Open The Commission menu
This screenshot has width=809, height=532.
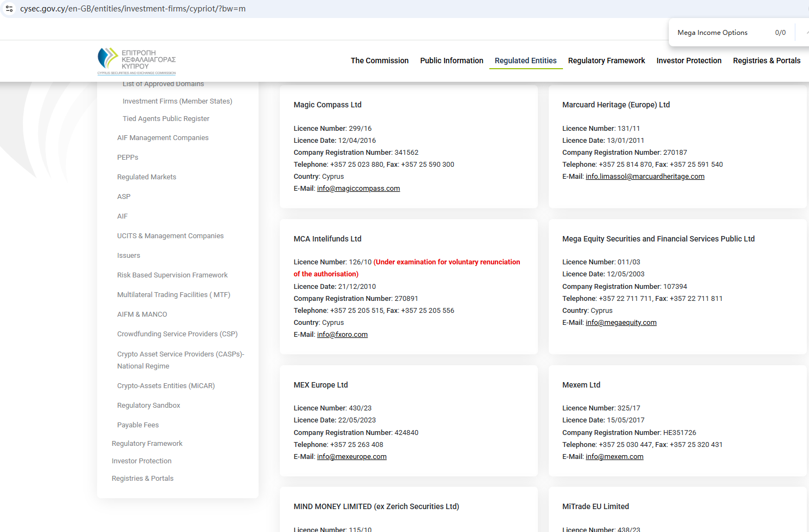(379, 61)
